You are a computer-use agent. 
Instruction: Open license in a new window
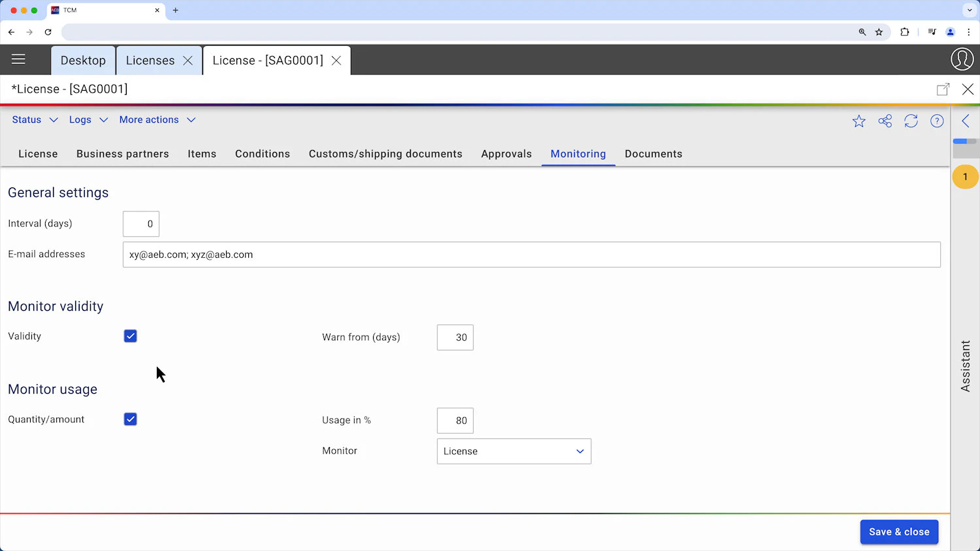pyautogui.click(x=943, y=89)
